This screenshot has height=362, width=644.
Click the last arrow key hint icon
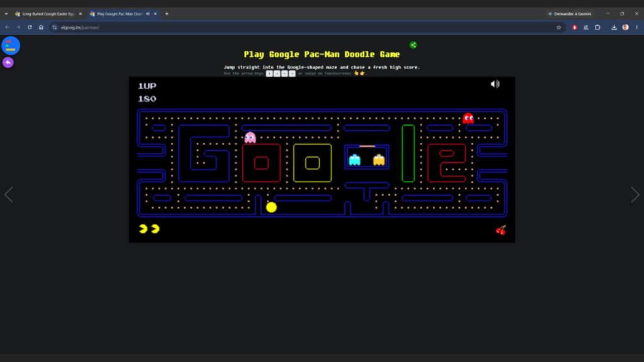(292, 74)
